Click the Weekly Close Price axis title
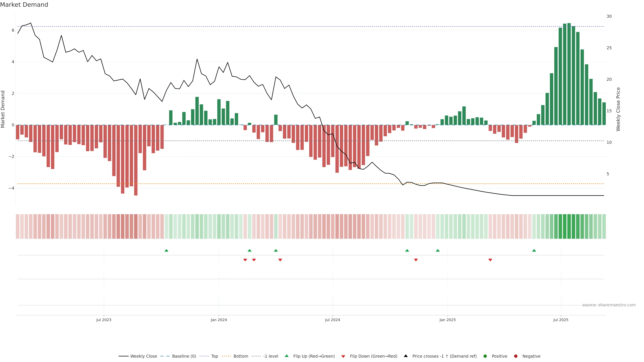The height and width of the screenshot is (362, 644). click(618, 109)
